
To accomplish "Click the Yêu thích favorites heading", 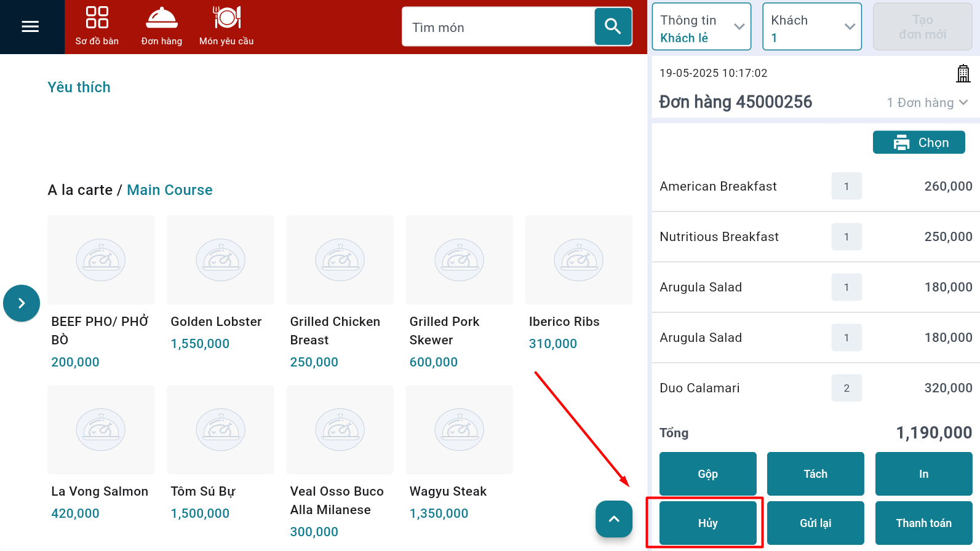I will 79,87.
